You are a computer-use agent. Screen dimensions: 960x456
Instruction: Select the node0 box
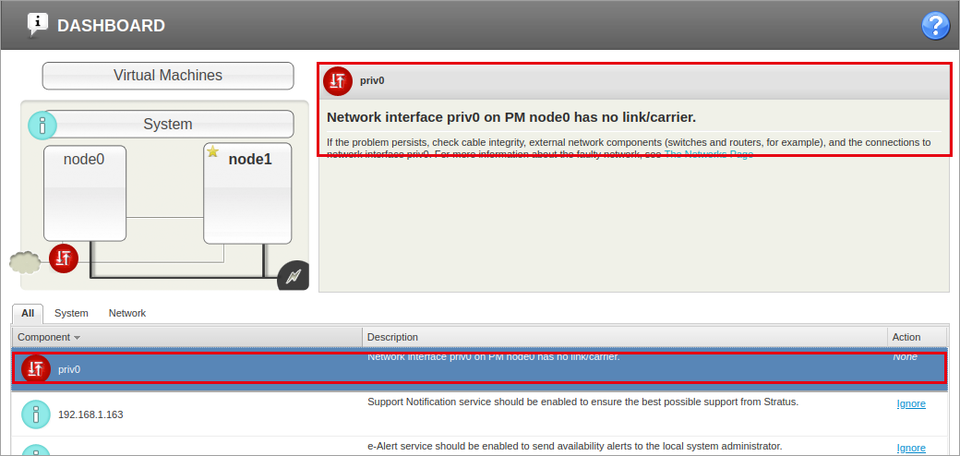pos(84,193)
